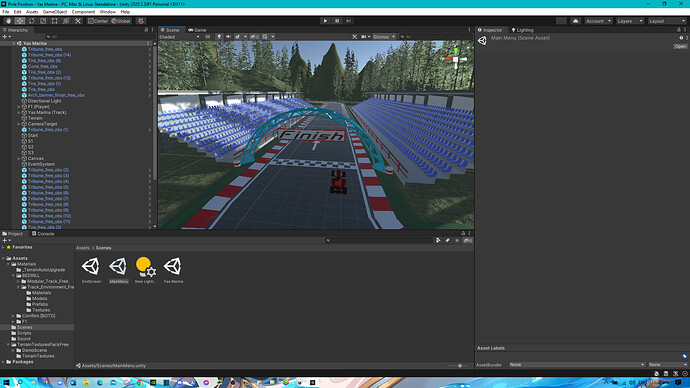Open component tools wrench icon in scene view
Screen dimensions: 690x388
tap(354, 37)
